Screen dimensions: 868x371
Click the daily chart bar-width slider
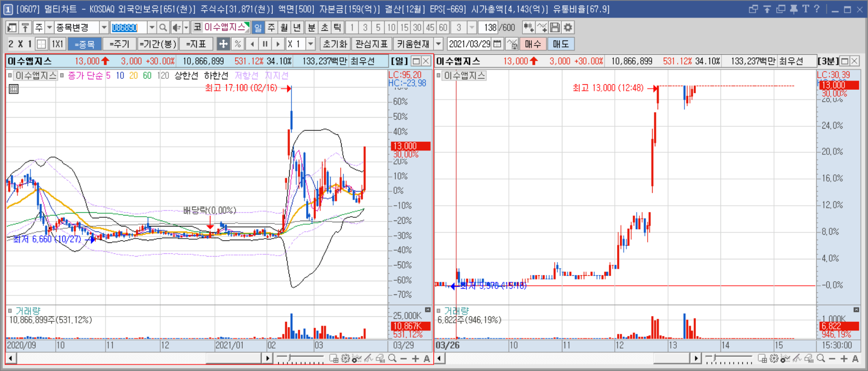coord(301,358)
